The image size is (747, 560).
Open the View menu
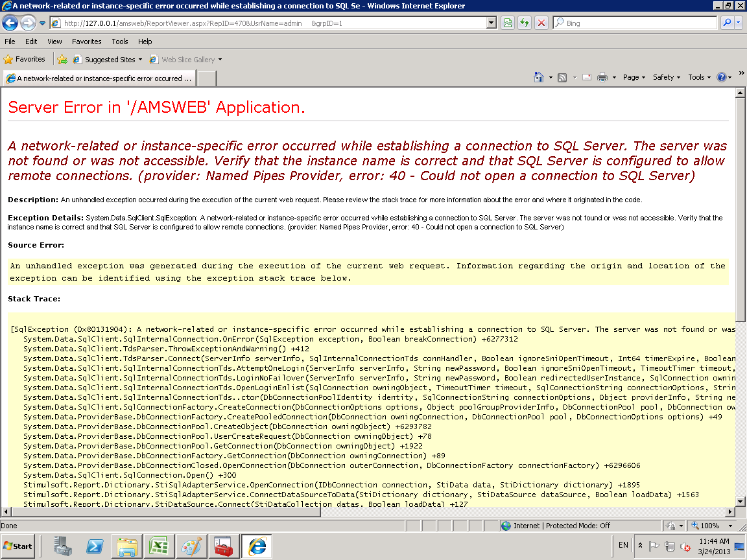54,41
